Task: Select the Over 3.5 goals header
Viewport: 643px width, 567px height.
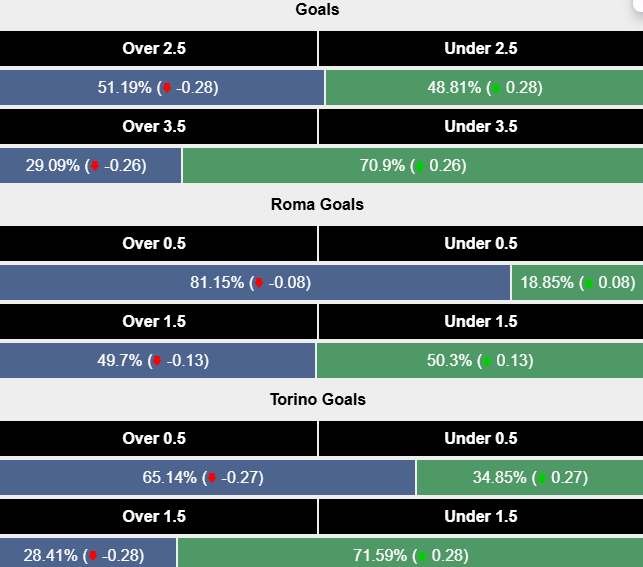Action: (x=158, y=126)
